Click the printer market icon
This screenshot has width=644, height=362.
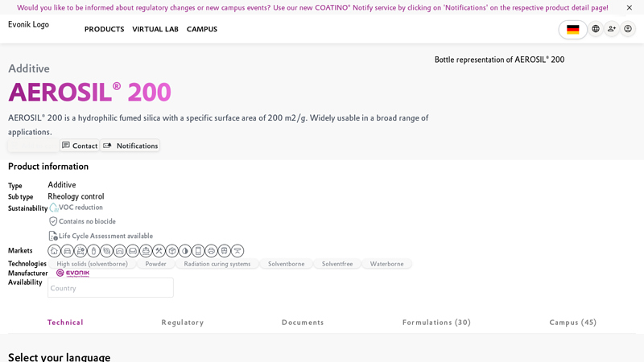pyautogui.click(x=211, y=251)
